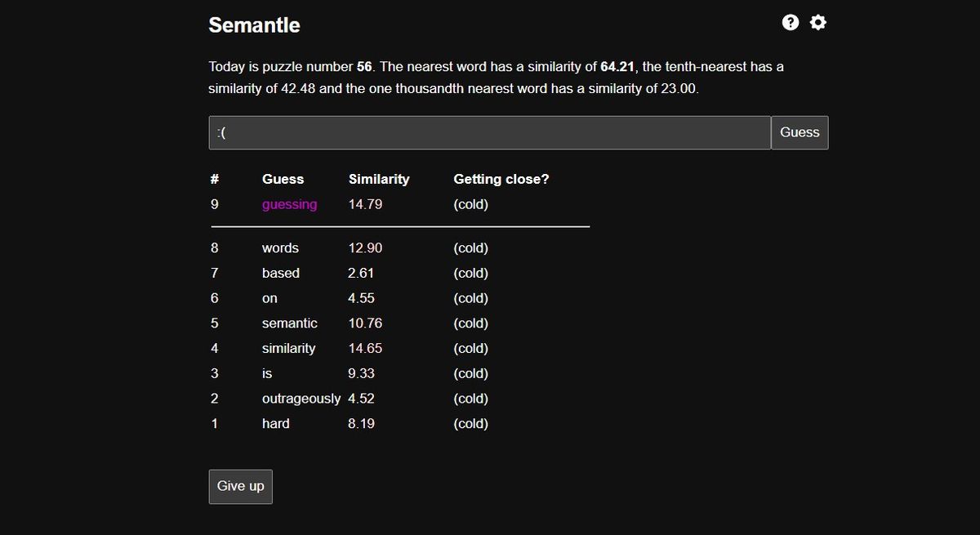Click the Guess column header
This screenshot has height=535, width=980.
click(283, 179)
